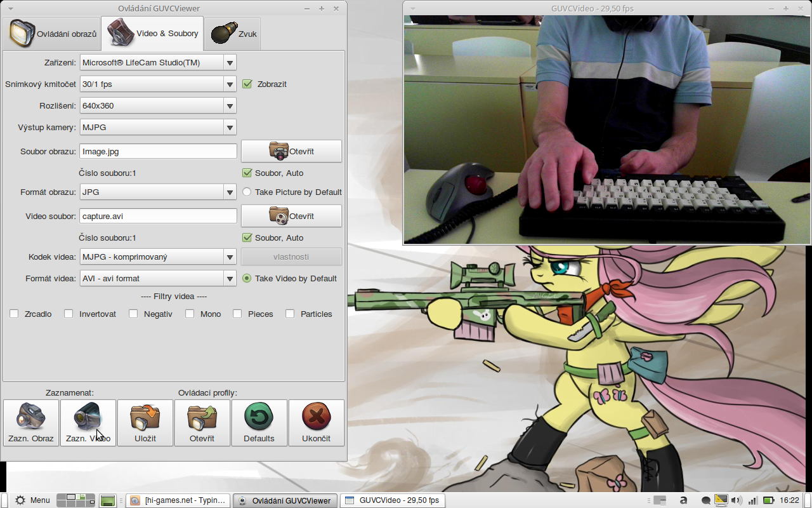Click the display monitor tray icon

pos(721,500)
